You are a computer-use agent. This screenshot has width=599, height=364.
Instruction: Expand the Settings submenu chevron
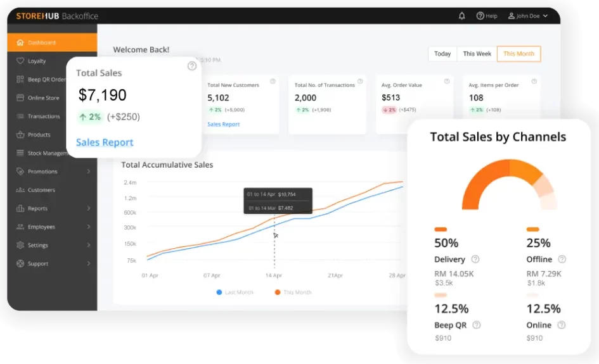89,245
